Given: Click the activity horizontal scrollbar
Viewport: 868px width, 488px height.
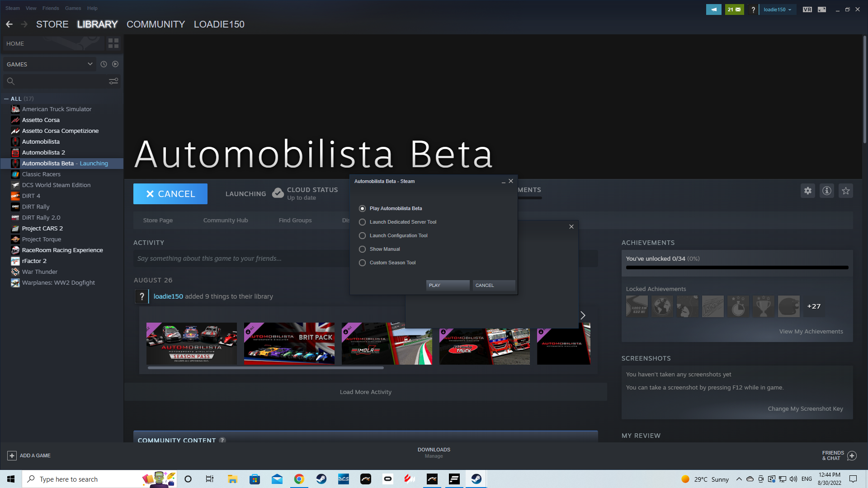Looking at the screenshot, I should click(266, 368).
